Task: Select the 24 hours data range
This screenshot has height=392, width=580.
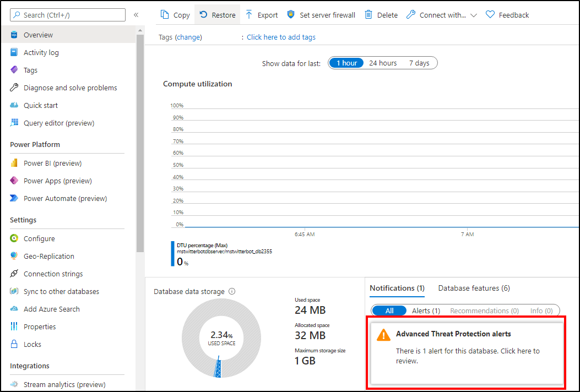Action: (x=382, y=63)
